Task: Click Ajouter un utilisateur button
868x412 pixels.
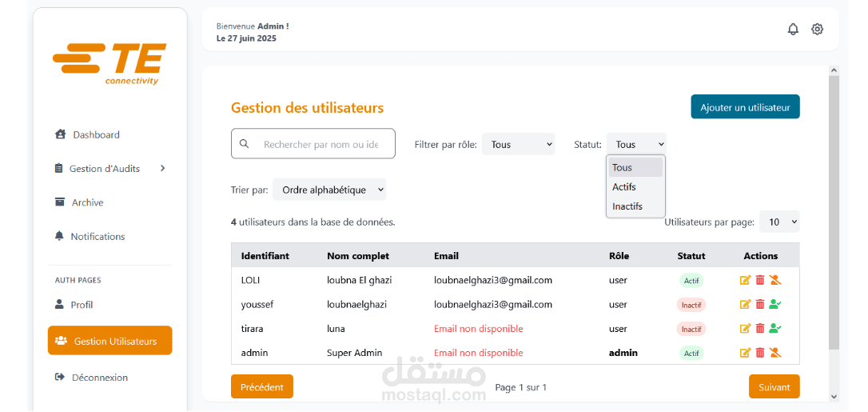Action: coord(745,107)
